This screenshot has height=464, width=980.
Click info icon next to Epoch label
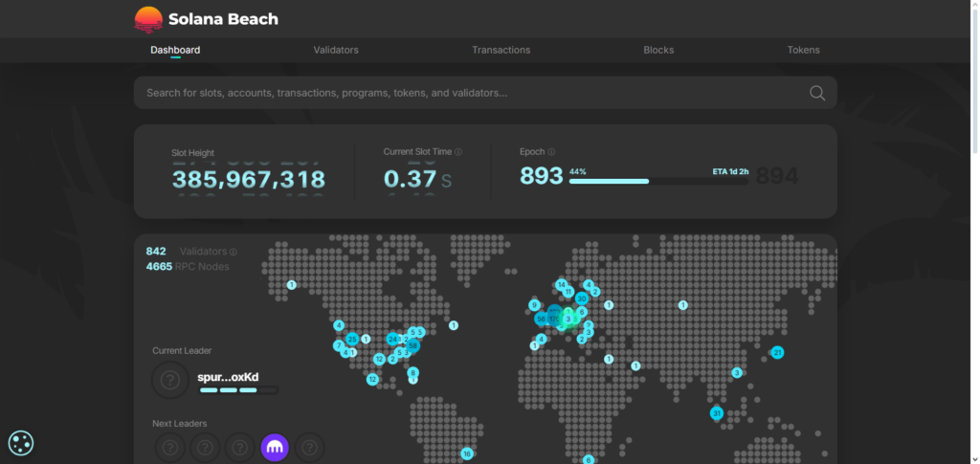551,152
